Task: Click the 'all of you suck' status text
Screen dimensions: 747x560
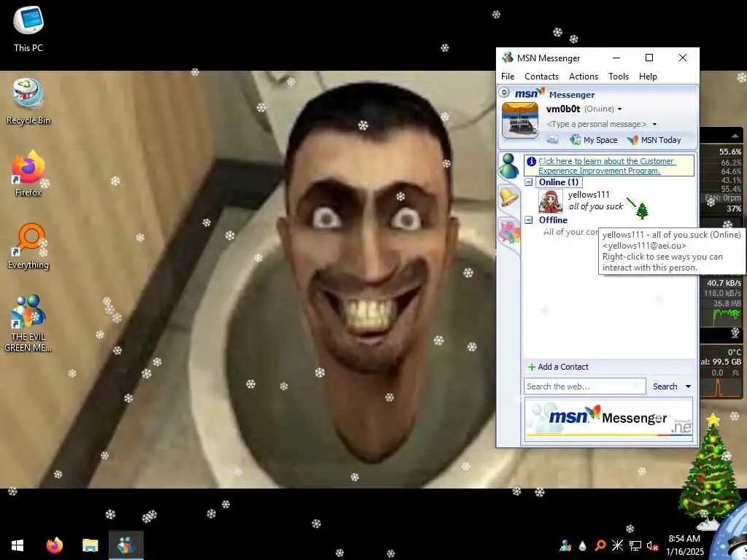Action: [596, 206]
